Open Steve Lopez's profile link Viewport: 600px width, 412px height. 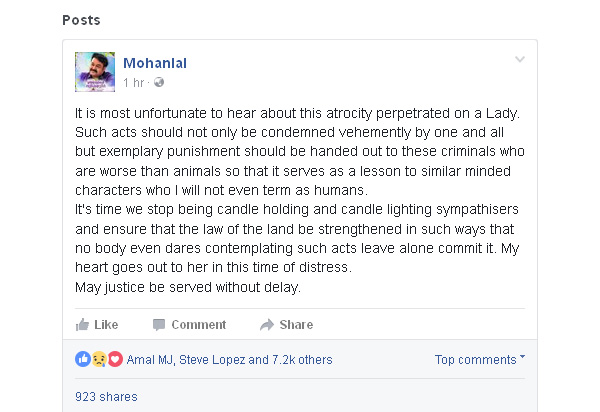[213, 359]
